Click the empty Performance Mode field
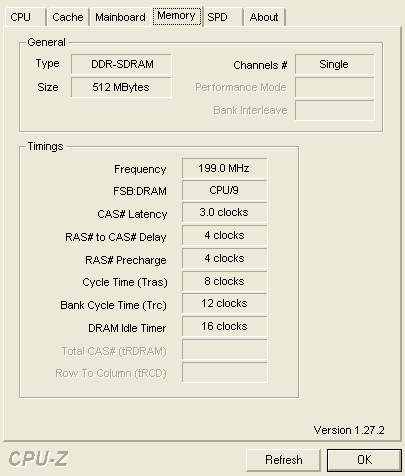The image size is (405, 476). 335,87
